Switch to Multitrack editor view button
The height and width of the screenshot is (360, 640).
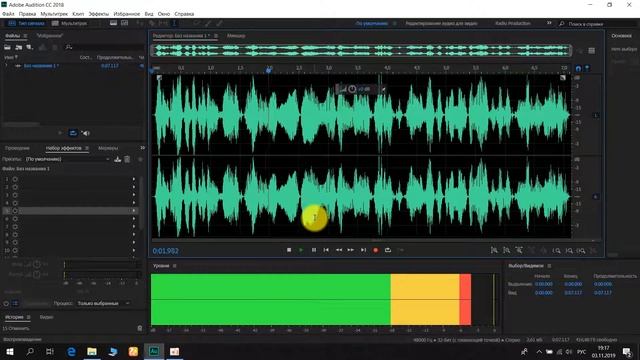(69, 24)
